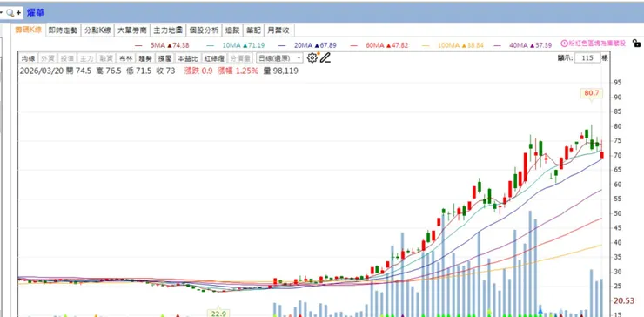The width and height of the screenshot is (644, 317).
Task: Switch to the 籌碼K線 tab
Action: (x=29, y=30)
